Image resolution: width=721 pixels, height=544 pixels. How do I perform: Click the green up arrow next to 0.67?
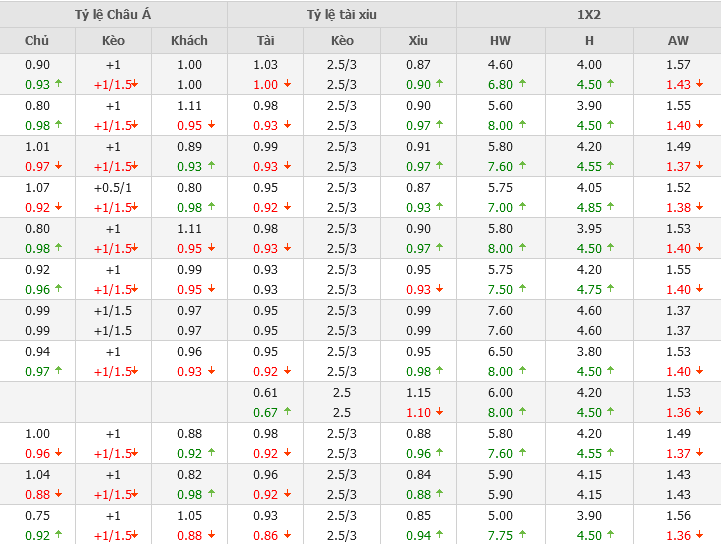click(287, 412)
